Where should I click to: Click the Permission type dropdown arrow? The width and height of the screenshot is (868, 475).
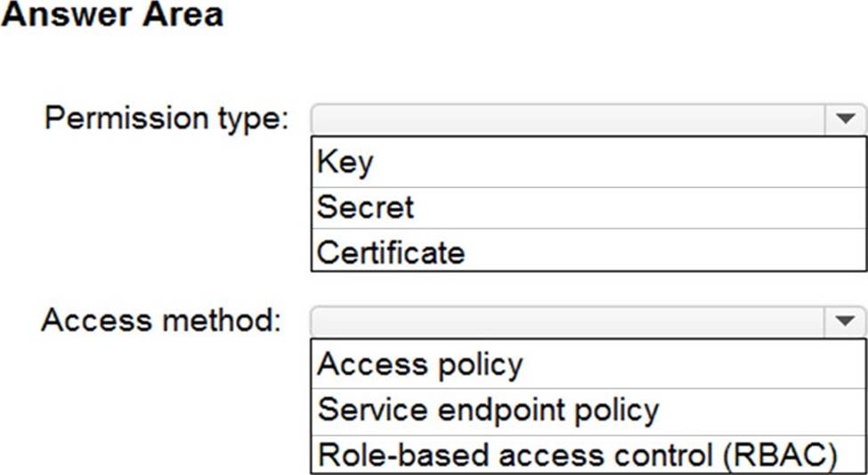(x=845, y=119)
